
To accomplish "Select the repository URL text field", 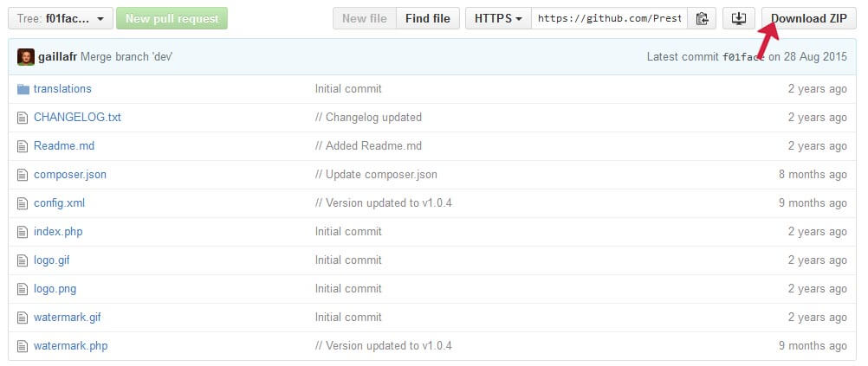I will pos(610,18).
